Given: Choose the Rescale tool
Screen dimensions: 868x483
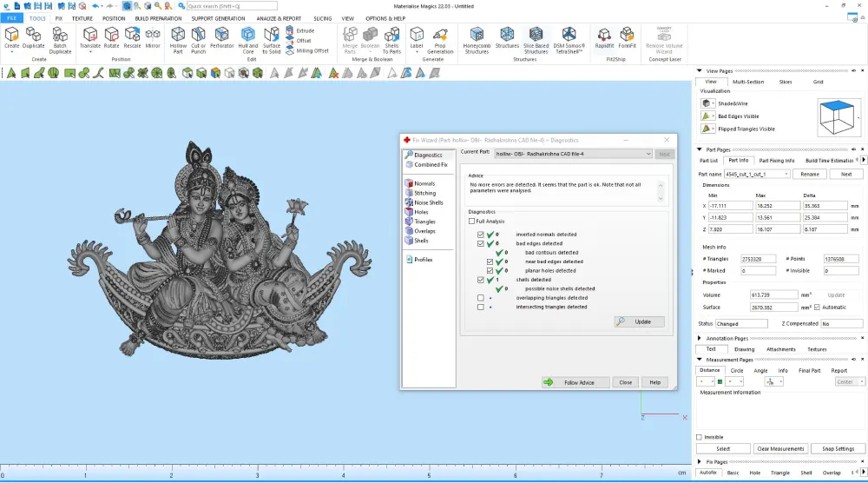Looking at the screenshot, I should tap(132, 39).
